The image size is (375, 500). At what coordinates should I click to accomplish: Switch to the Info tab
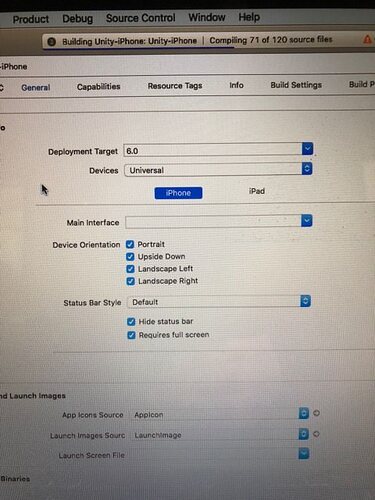coord(236,85)
